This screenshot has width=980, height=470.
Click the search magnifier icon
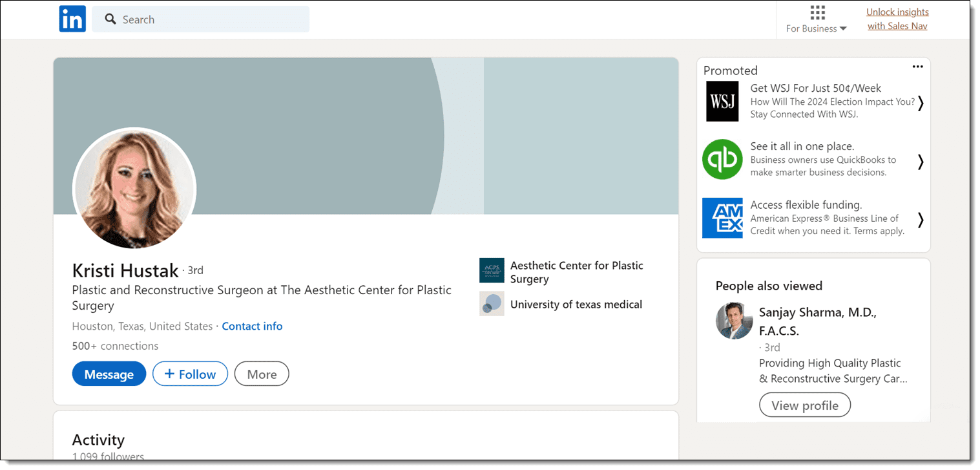110,19
